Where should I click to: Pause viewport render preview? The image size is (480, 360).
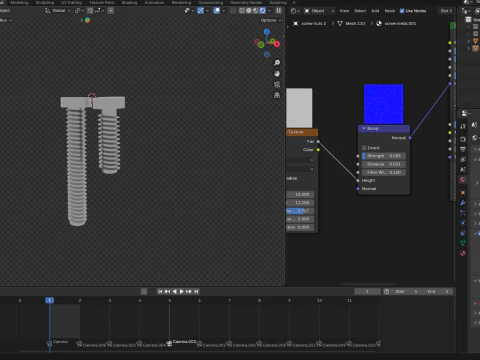point(279,11)
